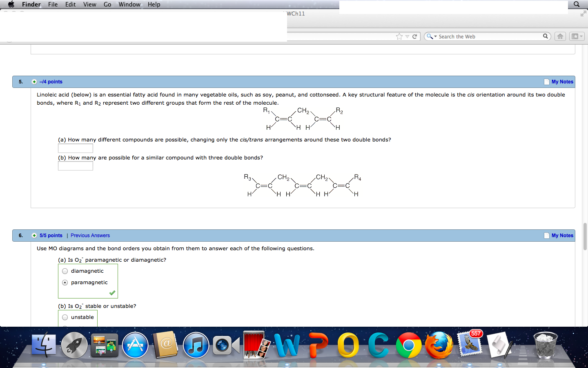
Task: Reload the page using the refresh icon
Action: 414,36
